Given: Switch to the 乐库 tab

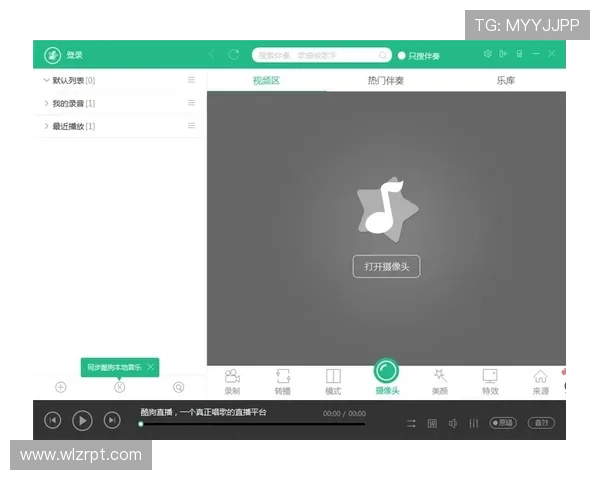Looking at the screenshot, I should coord(505,81).
